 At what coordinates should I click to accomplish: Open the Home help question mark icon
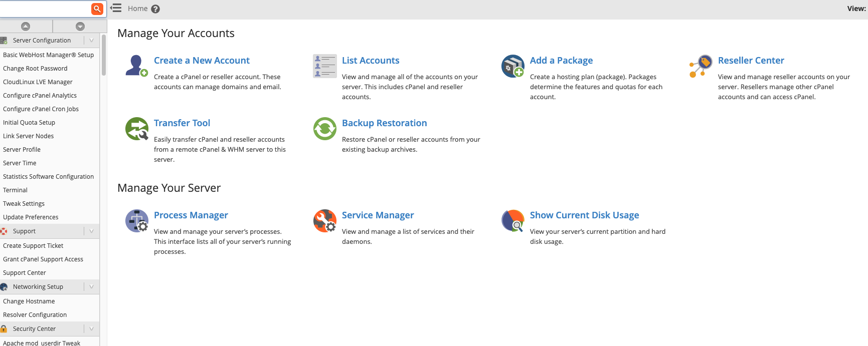155,9
